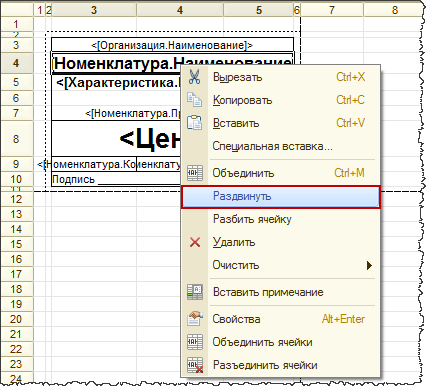This screenshot has width=426, height=389.
Task: Select Разъединить ячейки menu item
Action: (280, 365)
